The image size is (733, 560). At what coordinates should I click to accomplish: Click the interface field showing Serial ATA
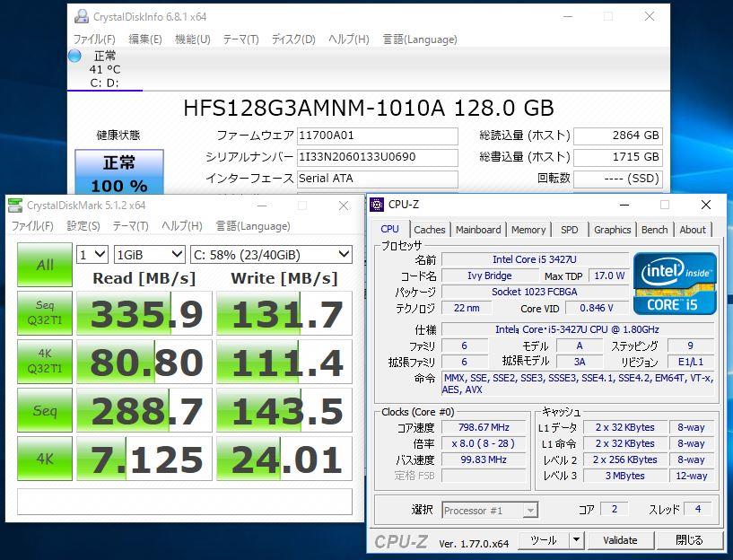[x=377, y=179]
